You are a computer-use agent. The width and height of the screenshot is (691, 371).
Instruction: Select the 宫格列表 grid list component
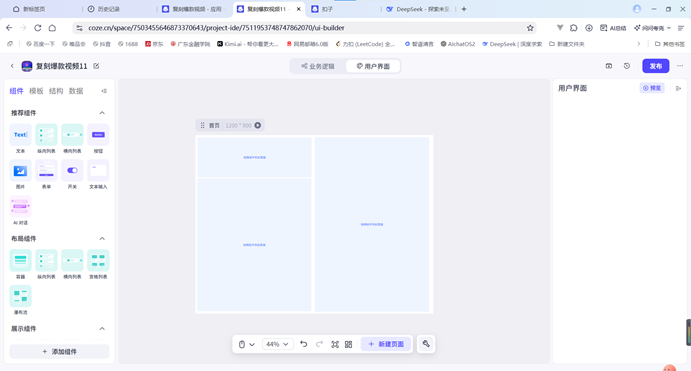98,260
